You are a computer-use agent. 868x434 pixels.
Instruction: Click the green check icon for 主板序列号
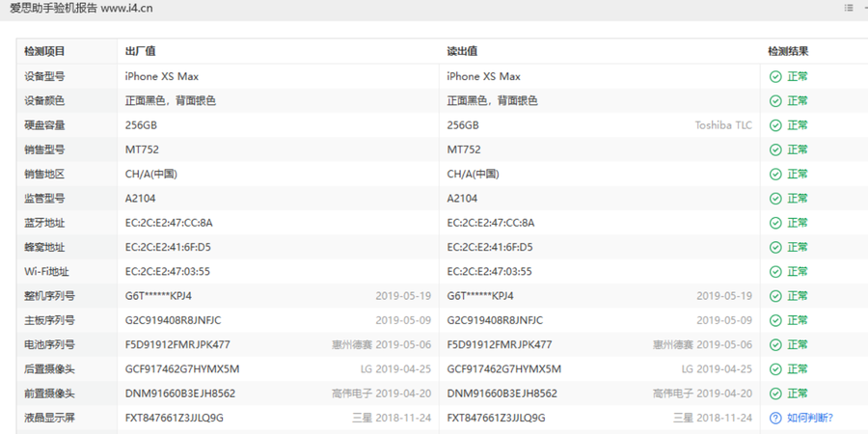click(x=775, y=320)
